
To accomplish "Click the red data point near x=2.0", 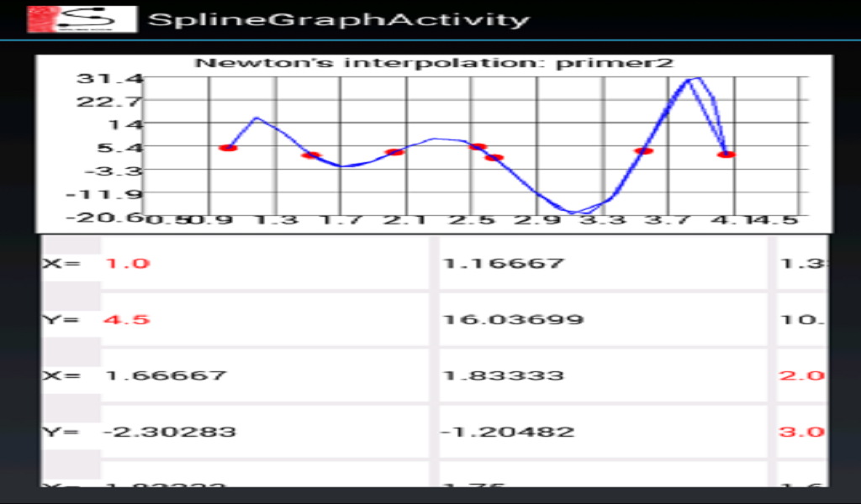I will point(394,152).
